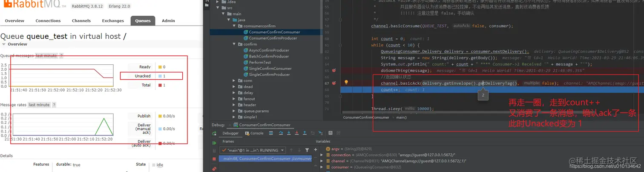Image resolution: width=644 pixels, height=172 pixels.
Task: Expand the fanout package
Action: (234, 99)
